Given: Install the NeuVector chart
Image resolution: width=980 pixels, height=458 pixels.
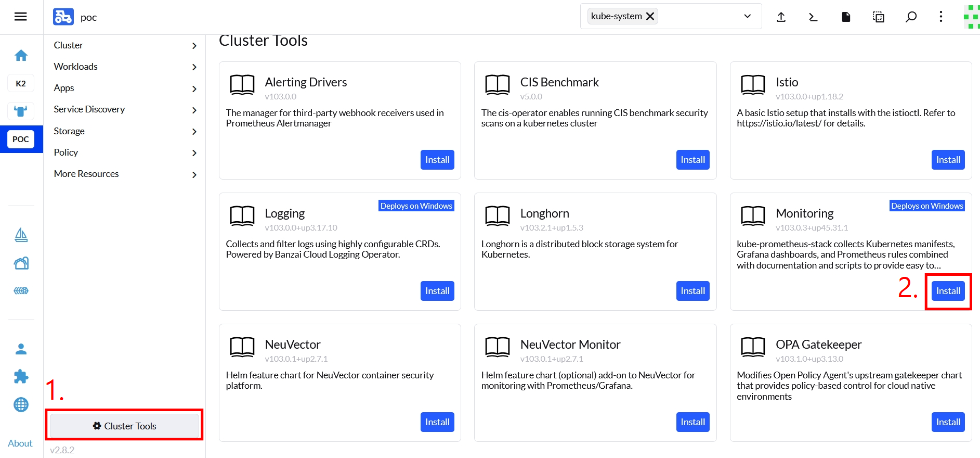Looking at the screenshot, I should [x=437, y=422].
